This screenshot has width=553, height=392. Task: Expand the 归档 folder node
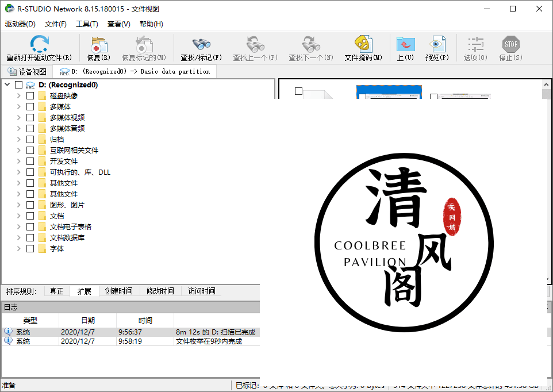19,139
